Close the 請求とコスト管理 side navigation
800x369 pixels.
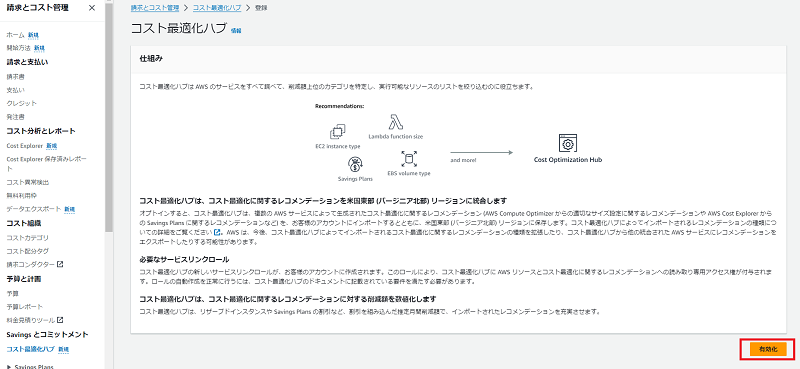pyautogui.click(x=92, y=8)
